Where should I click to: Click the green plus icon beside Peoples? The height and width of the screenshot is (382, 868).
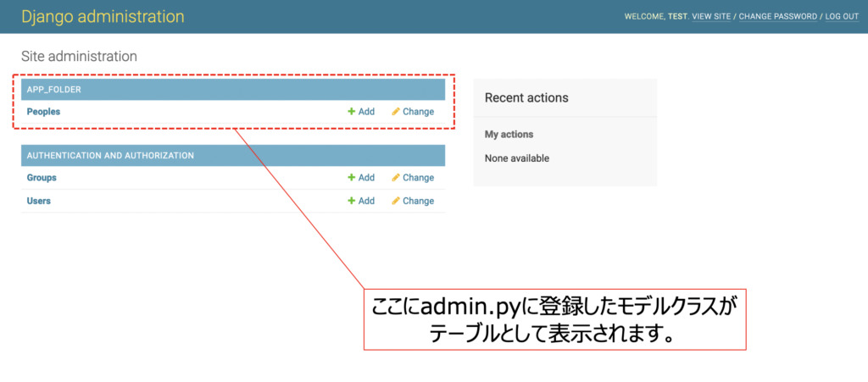pyautogui.click(x=351, y=112)
